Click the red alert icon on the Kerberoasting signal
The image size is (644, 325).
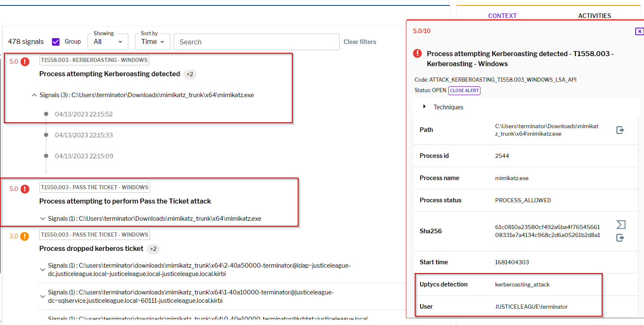(x=25, y=62)
